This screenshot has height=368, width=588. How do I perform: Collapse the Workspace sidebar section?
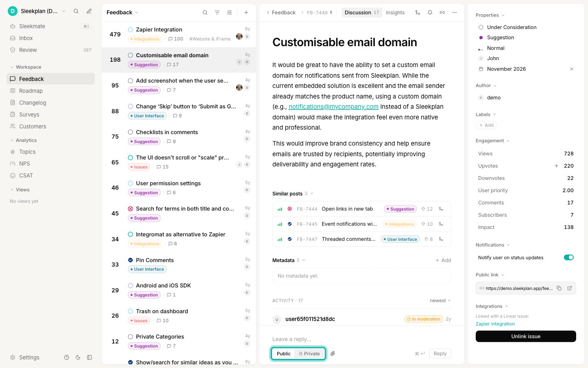point(25,67)
